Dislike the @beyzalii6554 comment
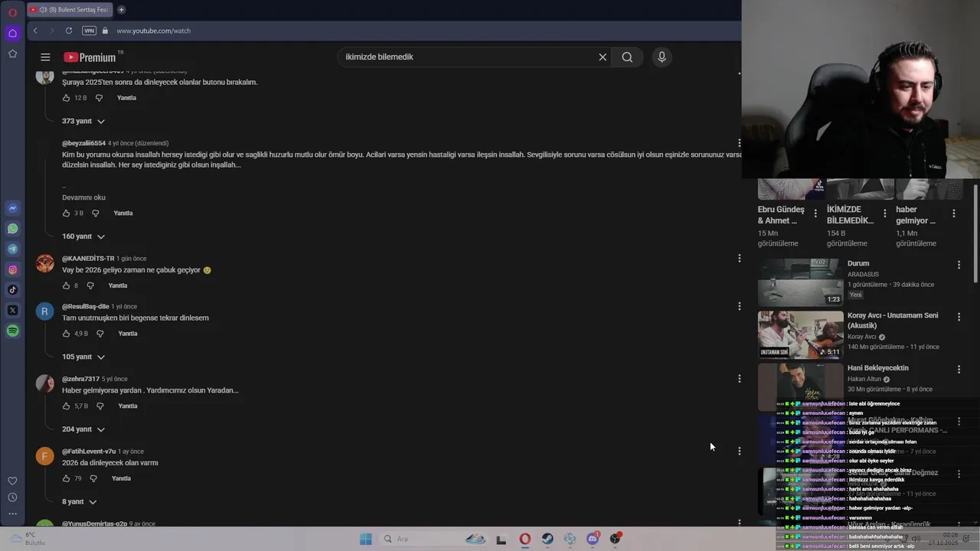This screenshot has width=980, height=551. (96, 214)
